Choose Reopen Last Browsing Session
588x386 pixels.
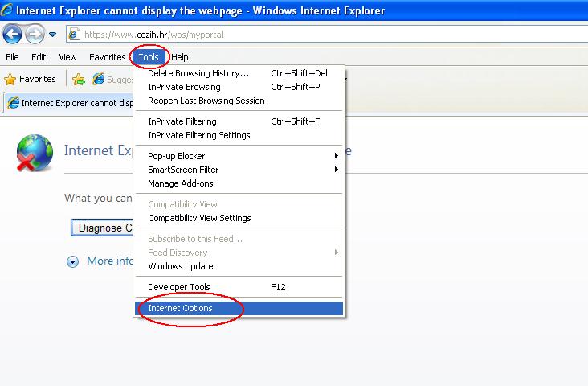tap(239, 101)
